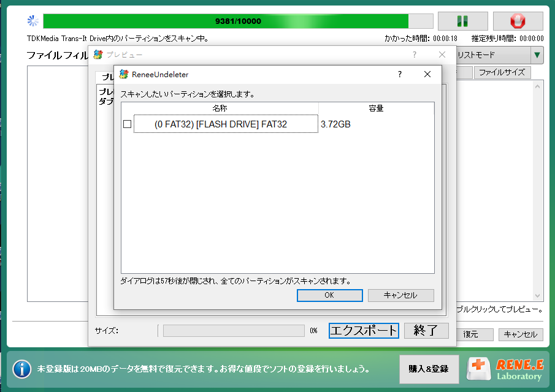This screenshot has width=555, height=392.
Task: Click the dialog countdown message about 57秒後
Action: pyautogui.click(x=235, y=281)
